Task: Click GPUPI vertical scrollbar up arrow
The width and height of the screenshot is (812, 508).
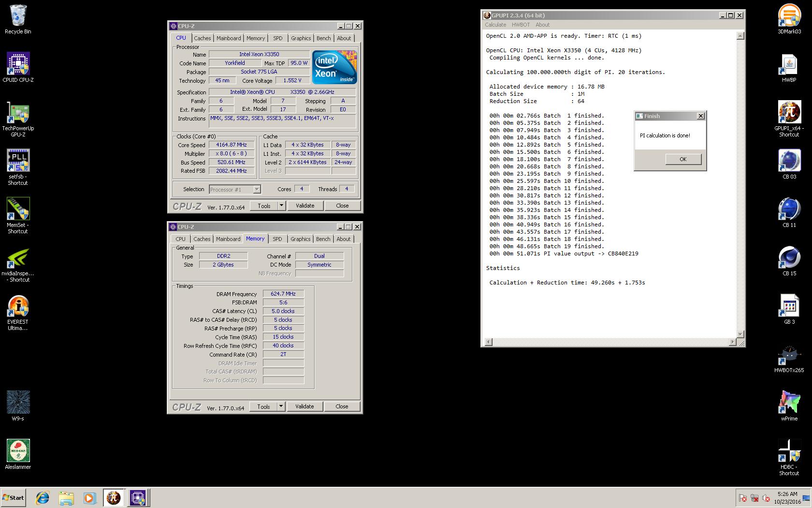Action: [x=740, y=36]
